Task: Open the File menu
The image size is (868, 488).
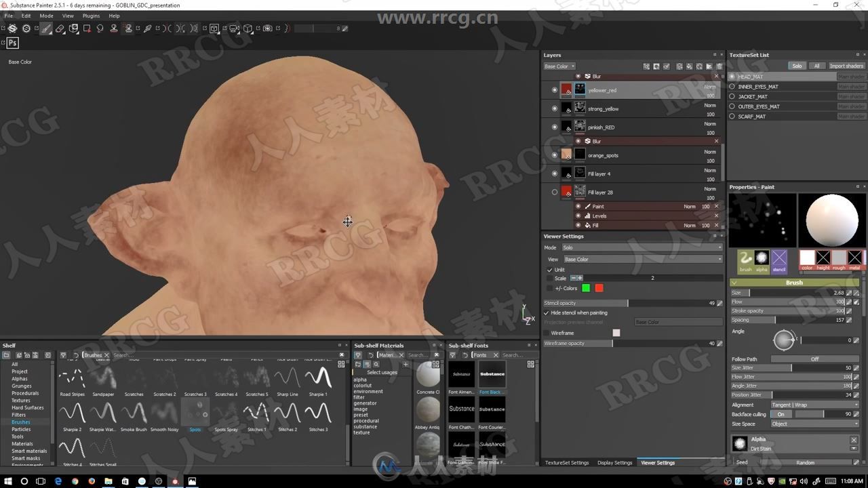Action: pyautogui.click(x=9, y=16)
